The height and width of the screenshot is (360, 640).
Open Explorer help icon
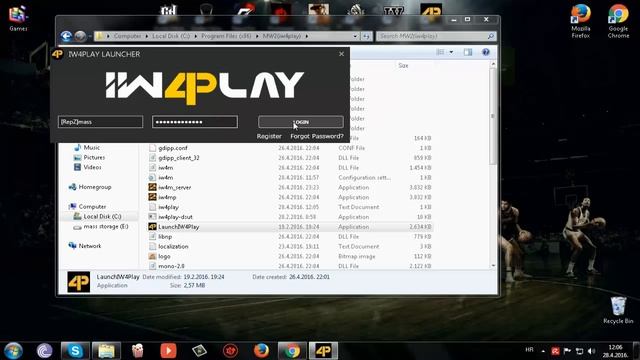pyautogui.click(x=485, y=52)
